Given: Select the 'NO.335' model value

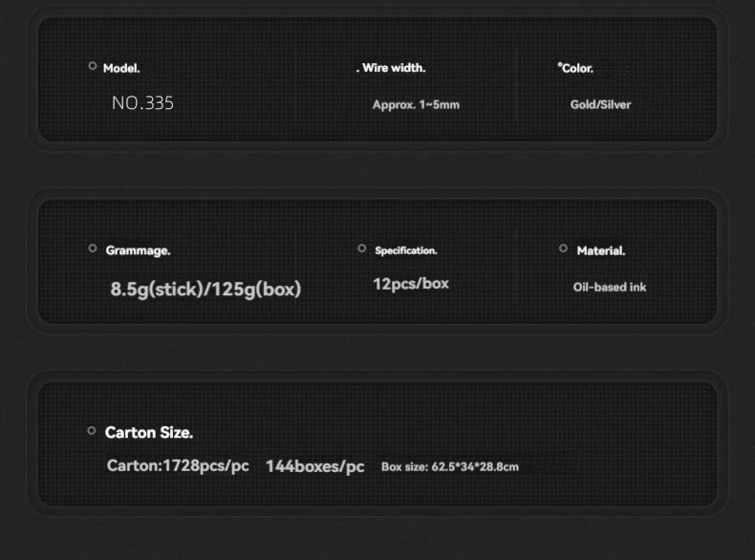Looking at the screenshot, I should coord(142,103).
